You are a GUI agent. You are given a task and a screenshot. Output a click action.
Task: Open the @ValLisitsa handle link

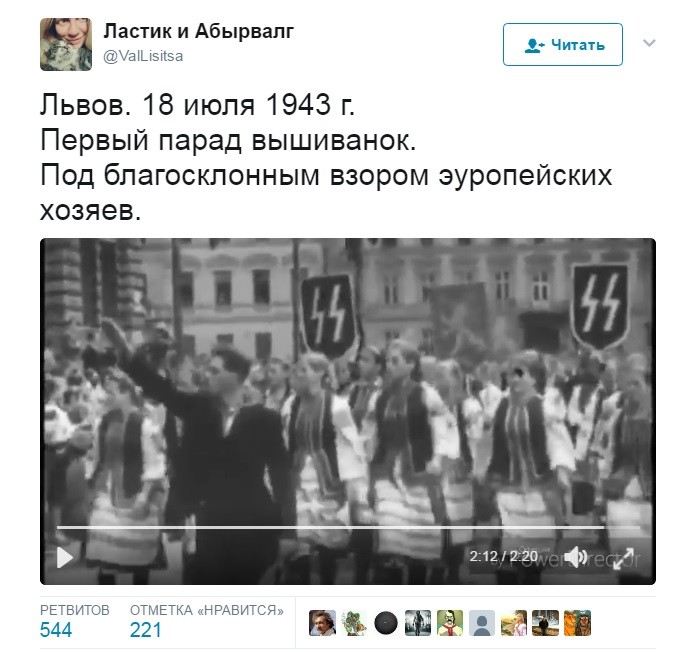143,56
